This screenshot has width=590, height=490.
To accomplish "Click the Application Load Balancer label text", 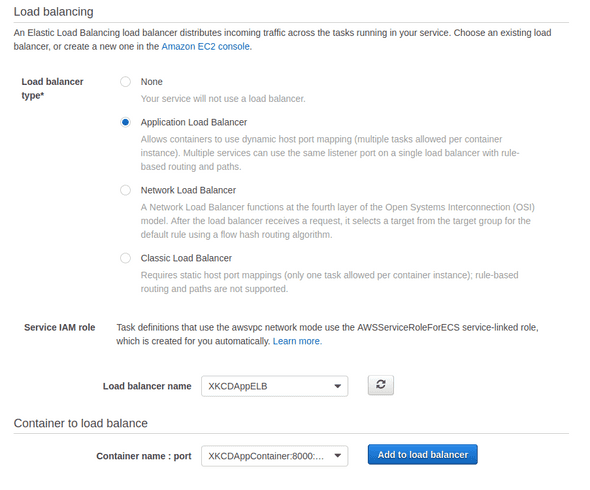I will point(194,122).
